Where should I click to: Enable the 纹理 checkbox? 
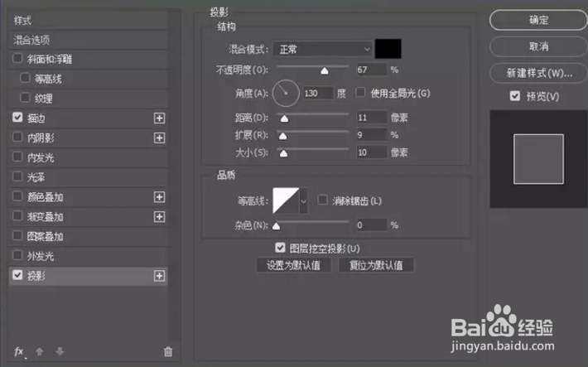(x=25, y=98)
